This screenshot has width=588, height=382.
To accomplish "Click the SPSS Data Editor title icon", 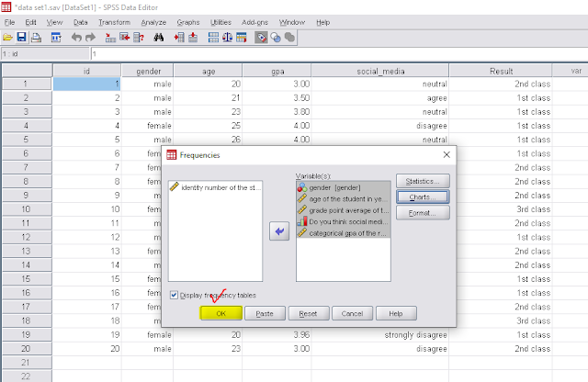I will pyautogui.click(x=6, y=6).
